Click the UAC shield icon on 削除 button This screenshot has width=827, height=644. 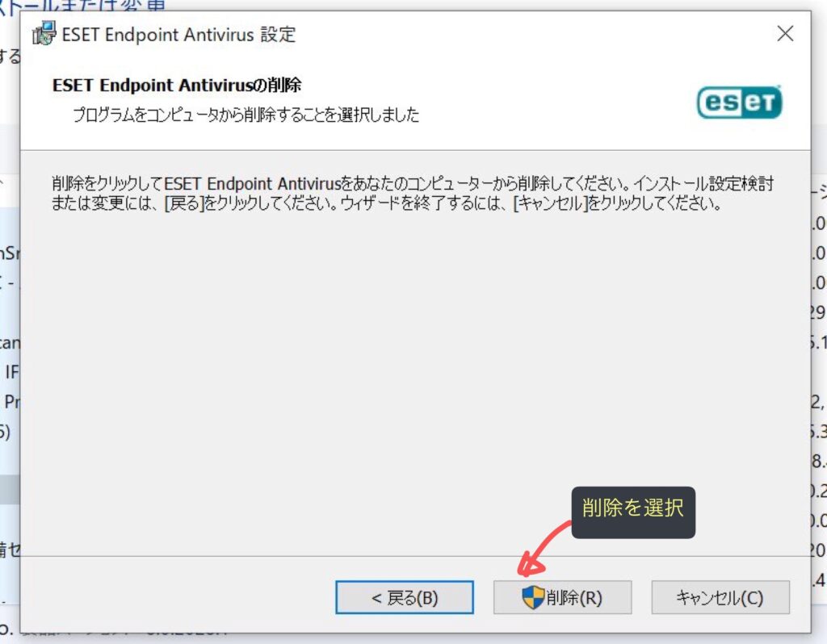coord(532,598)
